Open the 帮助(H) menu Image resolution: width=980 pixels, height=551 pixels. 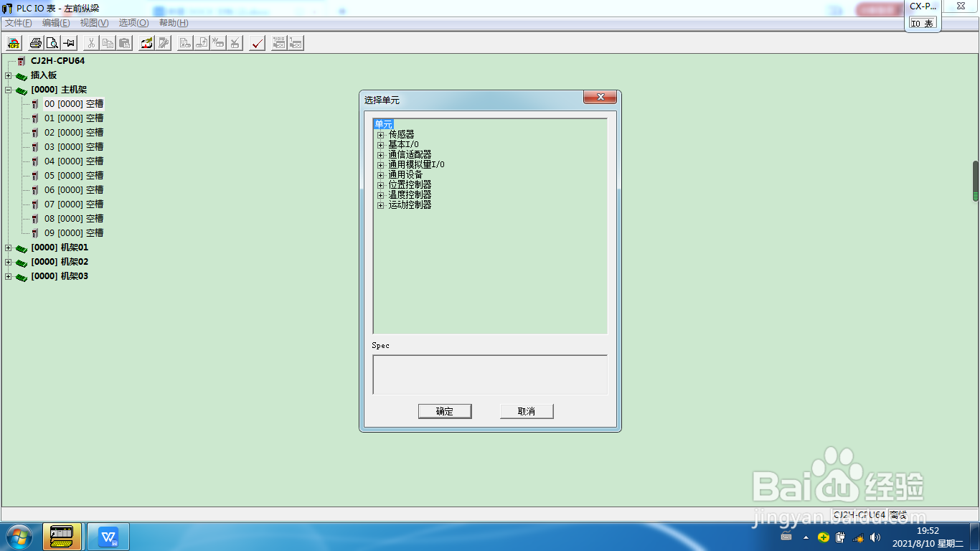pos(174,23)
